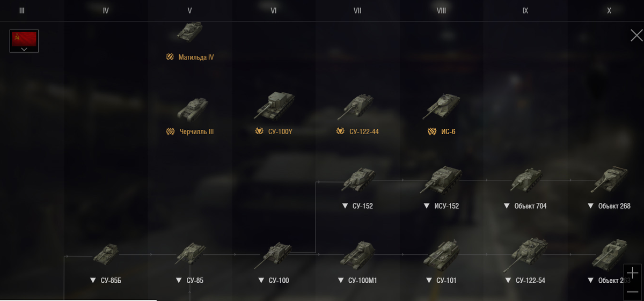The height and width of the screenshot is (301, 644).
Task: Expand the triangle marker beside СУ-152
Action: [x=345, y=206]
